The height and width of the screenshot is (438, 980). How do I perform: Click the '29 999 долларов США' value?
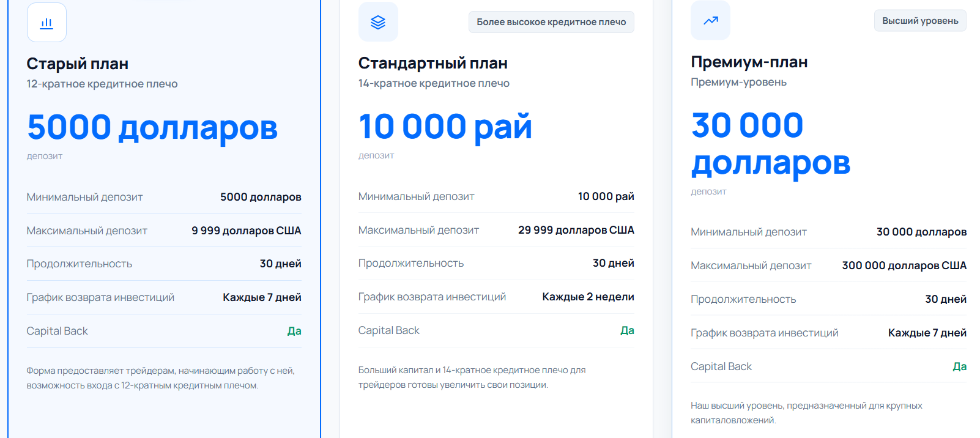576,230
